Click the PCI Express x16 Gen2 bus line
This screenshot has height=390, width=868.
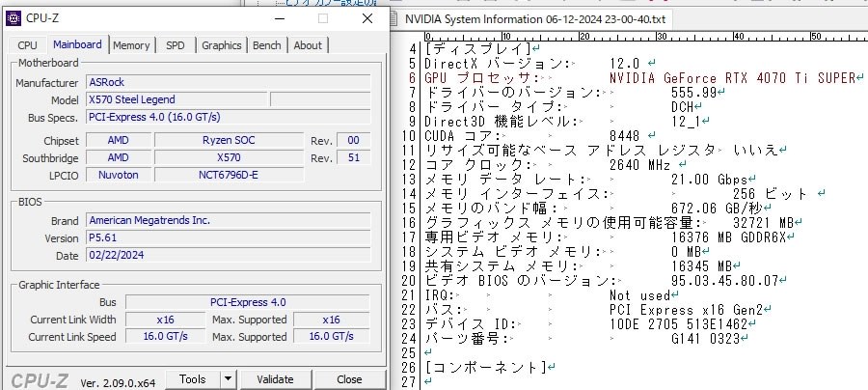(598, 310)
